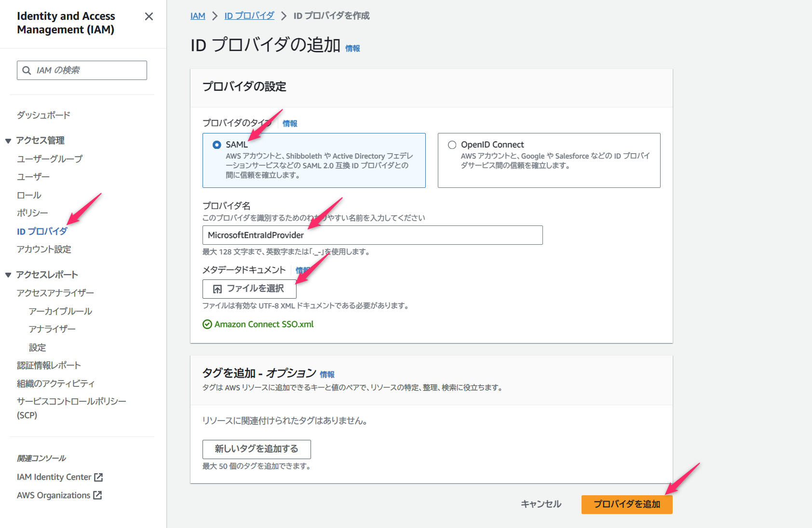Open アクセスアナライザー in the sidebar
The image size is (812, 528).
point(55,293)
